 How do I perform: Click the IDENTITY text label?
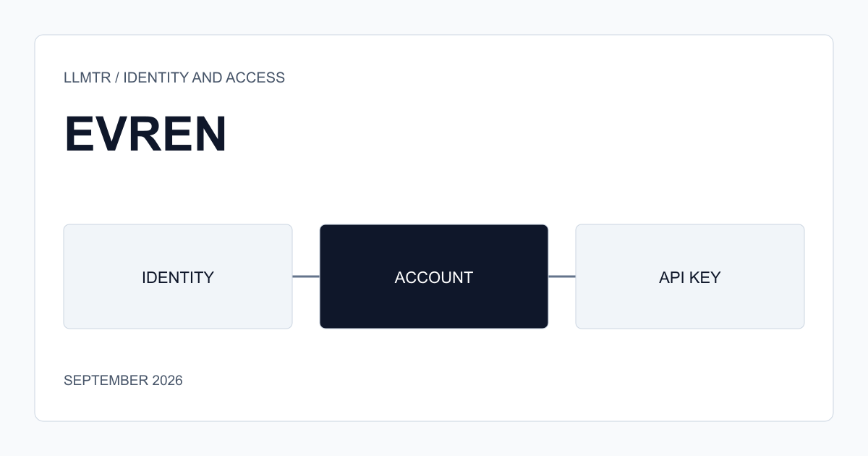point(178,277)
